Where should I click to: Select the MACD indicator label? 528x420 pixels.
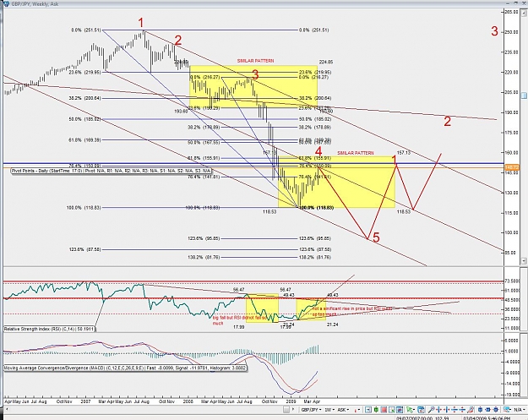125,368
